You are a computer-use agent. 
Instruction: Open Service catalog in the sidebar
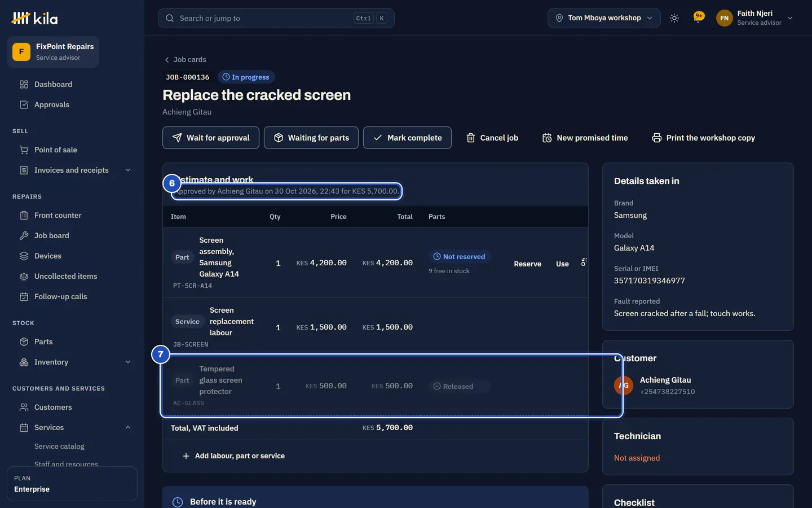(59, 446)
